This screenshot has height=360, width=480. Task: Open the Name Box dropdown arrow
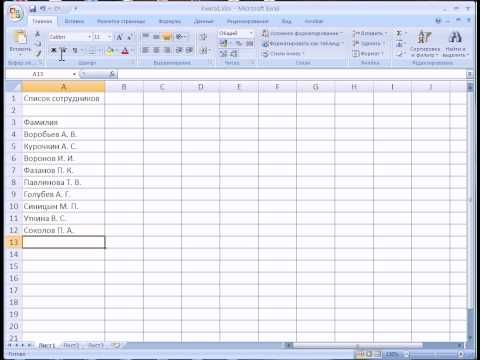[x=74, y=74]
